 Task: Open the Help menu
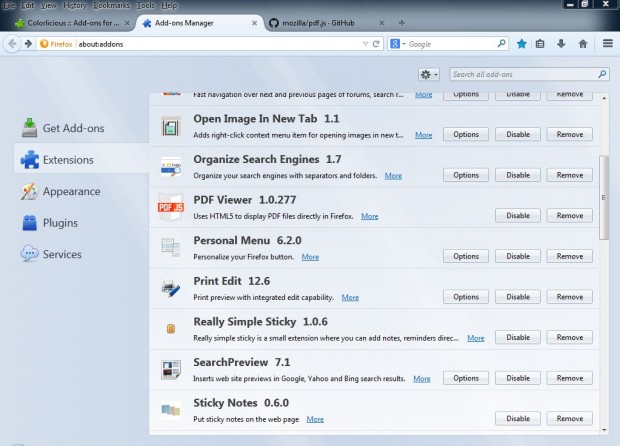pos(169,6)
